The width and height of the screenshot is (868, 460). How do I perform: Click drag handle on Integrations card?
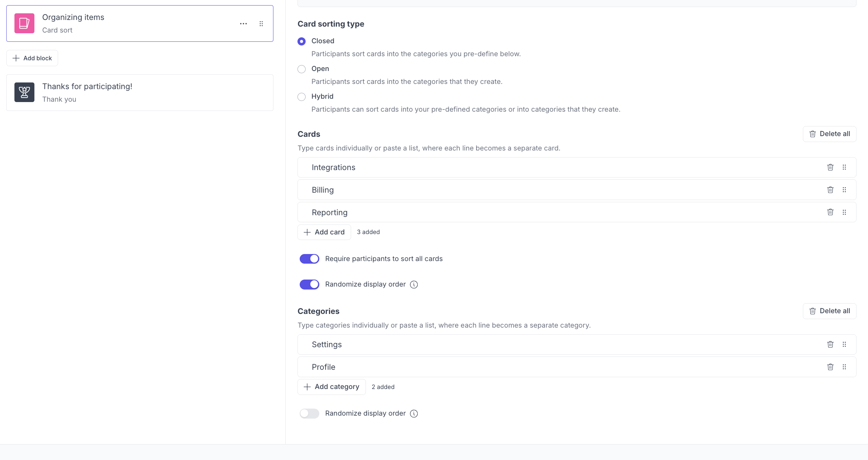tap(844, 167)
